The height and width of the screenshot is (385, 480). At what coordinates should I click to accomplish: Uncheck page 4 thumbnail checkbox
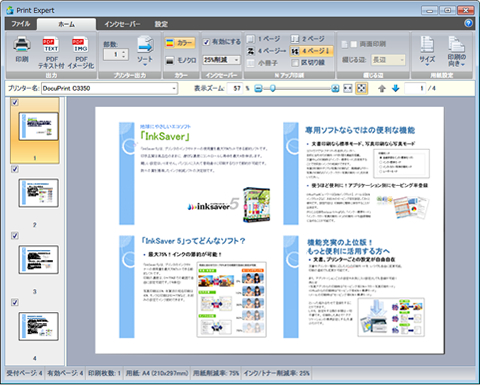click(15, 302)
